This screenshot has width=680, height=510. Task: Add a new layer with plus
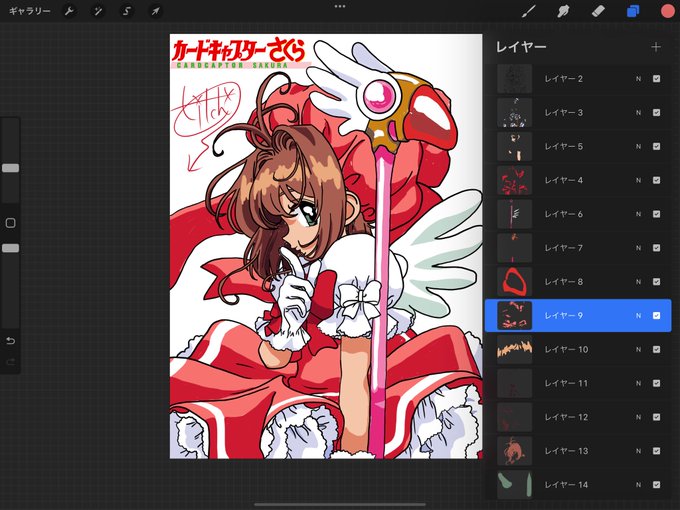pos(656,47)
